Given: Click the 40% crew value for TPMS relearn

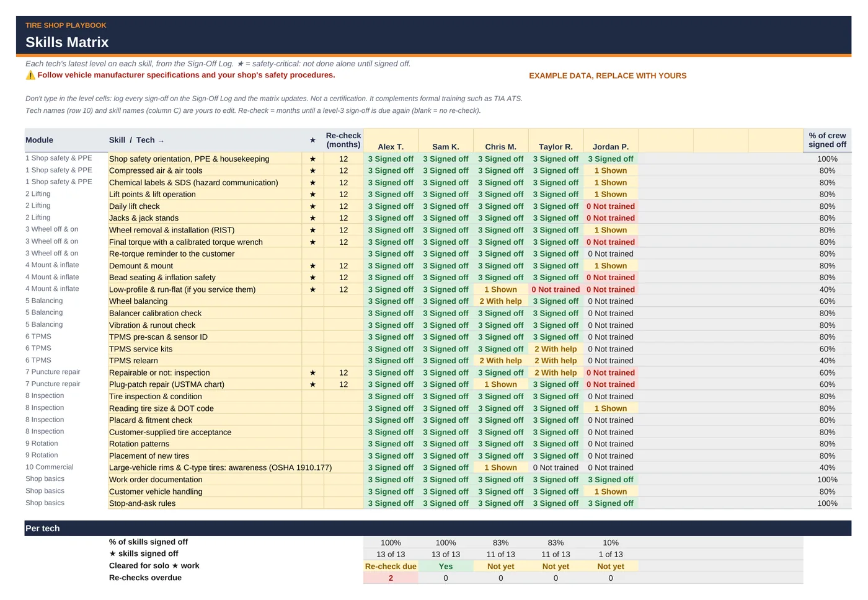Looking at the screenshot, I should pyautogui.click(x=827, y=361).
